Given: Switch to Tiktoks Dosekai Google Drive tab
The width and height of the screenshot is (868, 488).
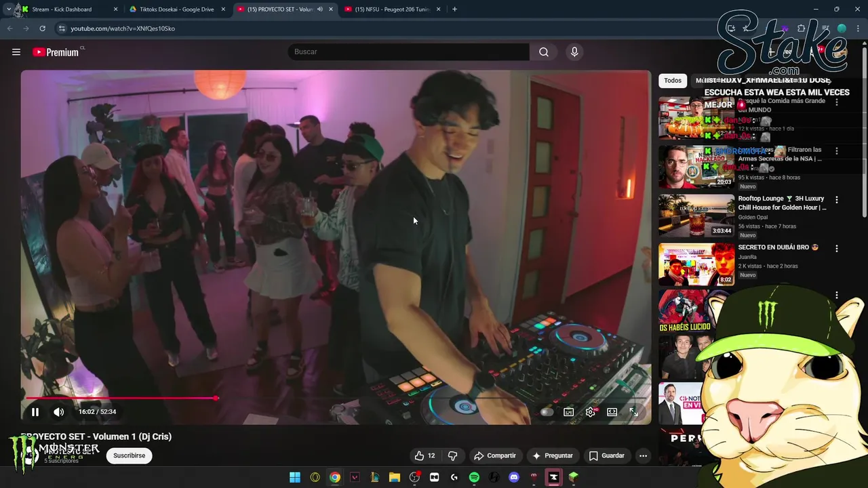Looking at the screenshot, I should pos(176,9).
